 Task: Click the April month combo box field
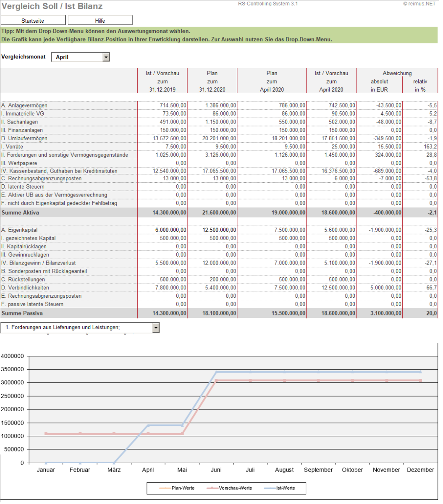point(77,57)
